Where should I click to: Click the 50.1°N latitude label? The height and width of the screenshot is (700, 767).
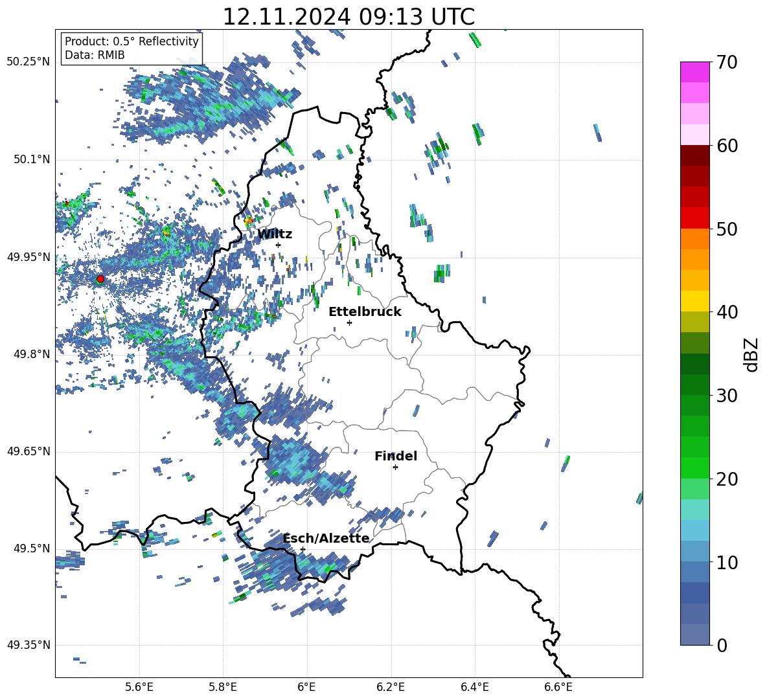point(31,159)
